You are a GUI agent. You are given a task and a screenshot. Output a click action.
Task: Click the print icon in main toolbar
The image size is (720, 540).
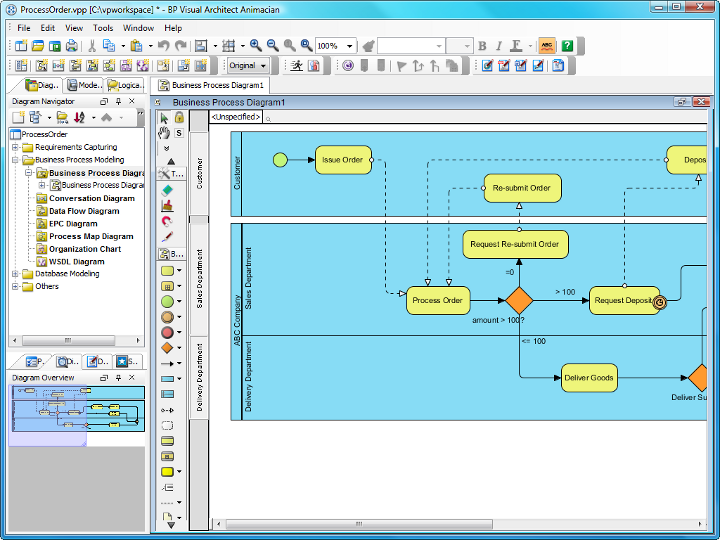pos(71,45)
